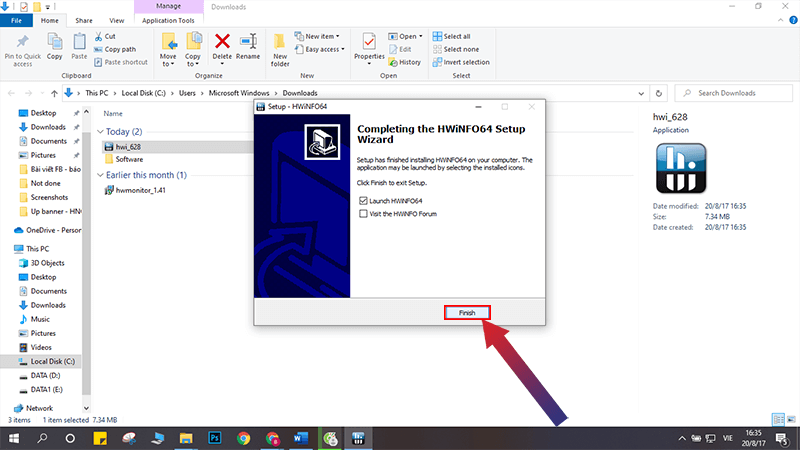Click Finish in the HWiNFO64 setup wizard
This screenshot has height=450, width=800.
click(x=467, y=313)
